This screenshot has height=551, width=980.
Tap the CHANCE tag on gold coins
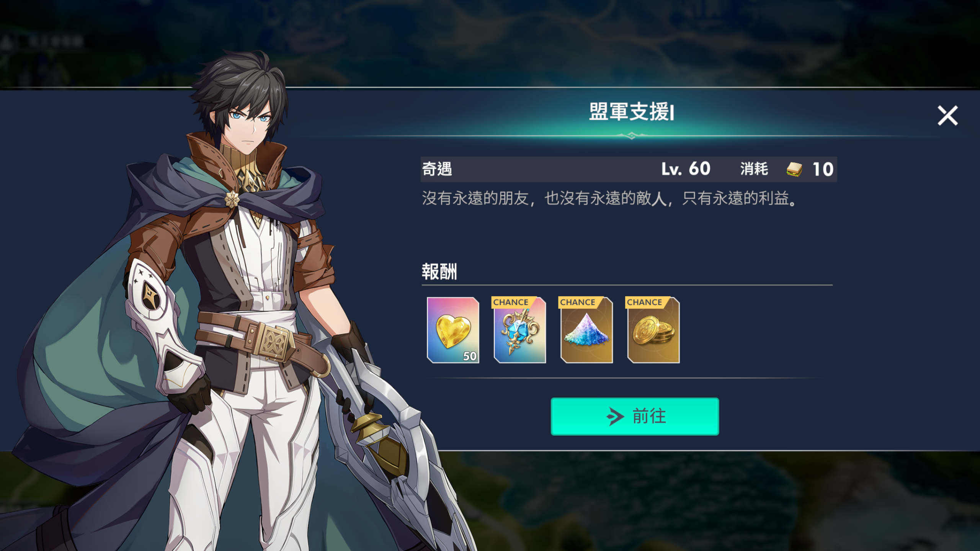click(x=645, y=302)
